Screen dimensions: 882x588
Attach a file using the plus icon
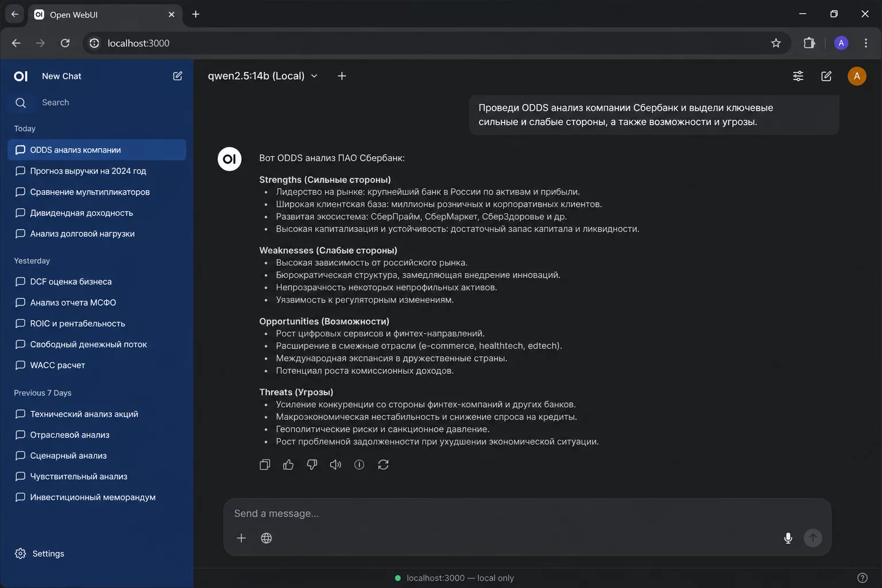point(241,538)
